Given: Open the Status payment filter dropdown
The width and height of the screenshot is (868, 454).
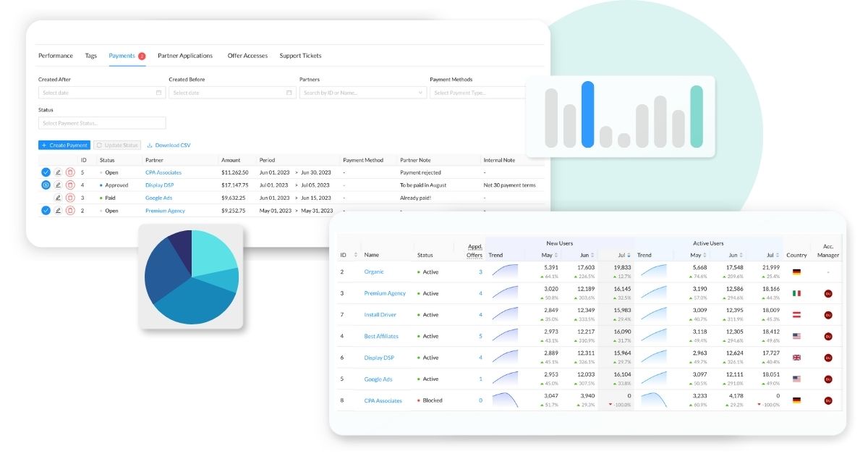Looking at the screenshot, I should tap(102, 123).
